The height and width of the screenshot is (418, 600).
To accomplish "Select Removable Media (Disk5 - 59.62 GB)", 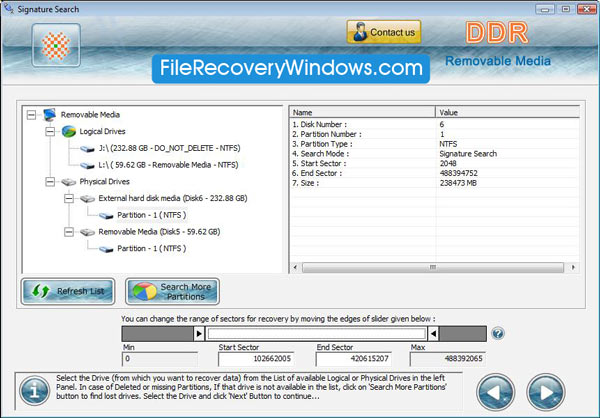I will pyautogui.click(x=159, y=232).
